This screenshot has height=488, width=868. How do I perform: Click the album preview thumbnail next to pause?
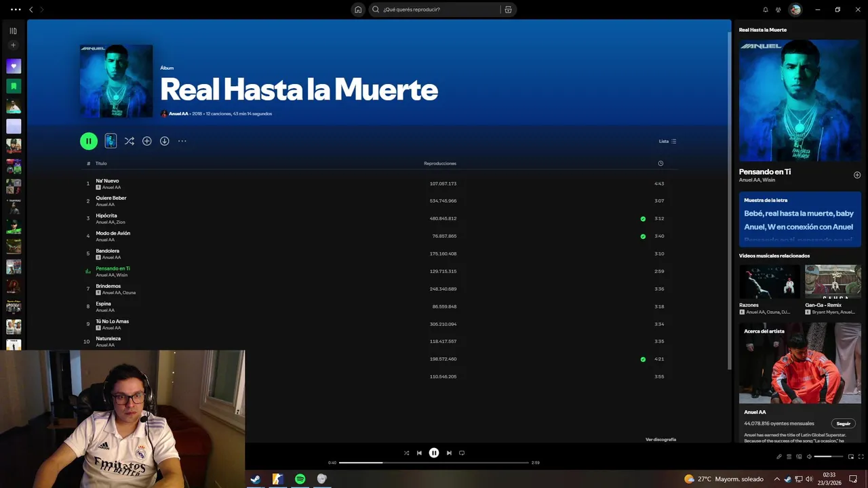tap(111, 141)
